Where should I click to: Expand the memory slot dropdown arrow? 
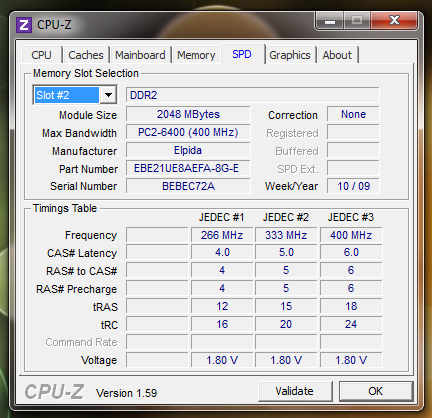point(108,95)
